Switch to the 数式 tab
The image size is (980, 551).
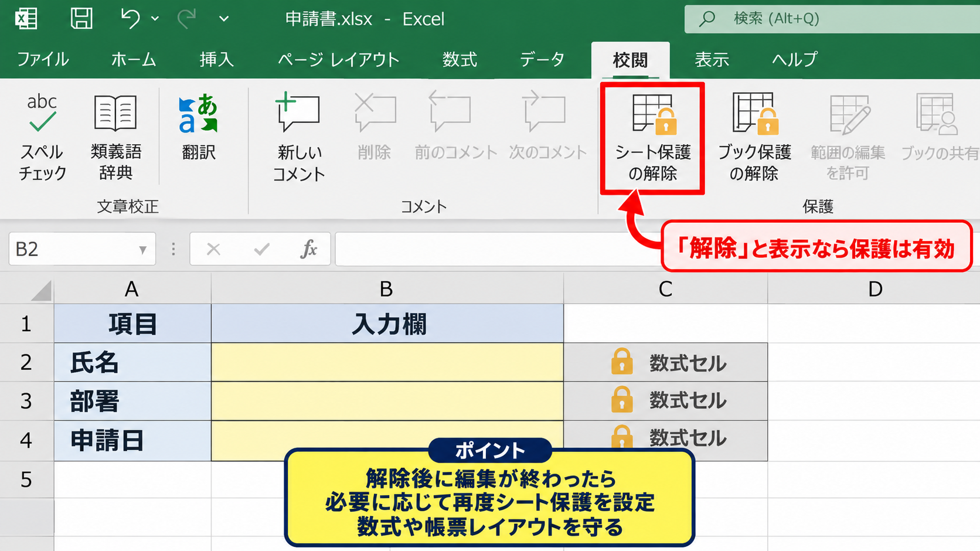point(460,59)
